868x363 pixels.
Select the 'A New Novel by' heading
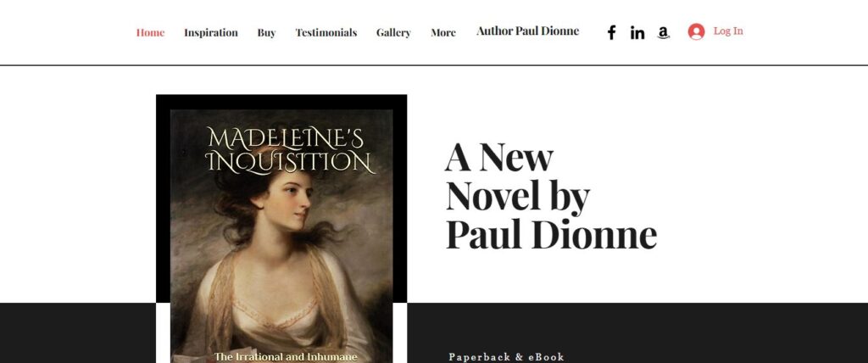point(518,176)
